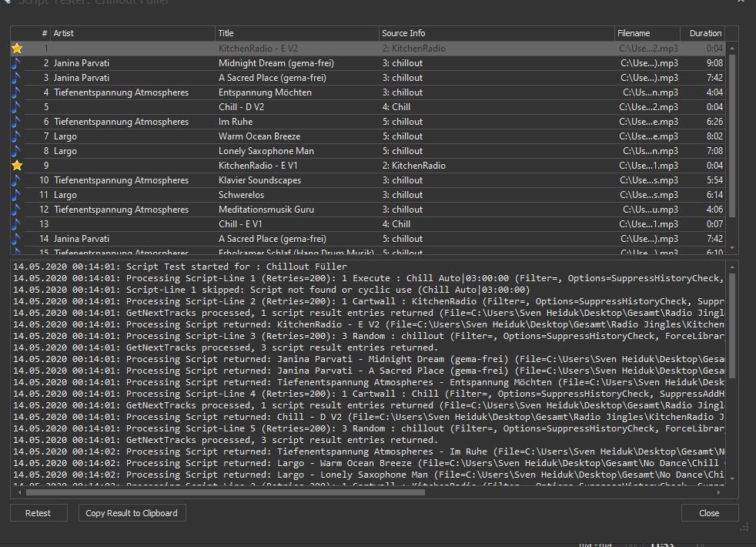Click the log pane vertical scrollbar thumb
This screenshot has height=547, width=756.
point(732,326)
